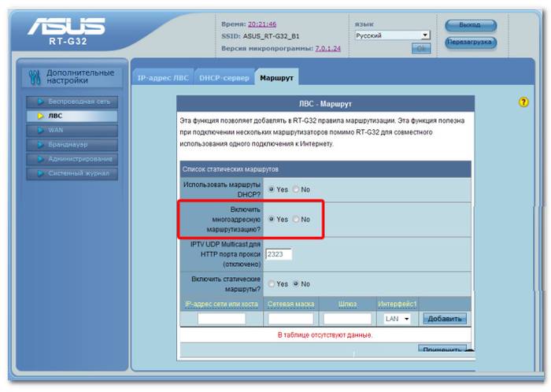Open the language dropdown showing Русский

(x=392, y=35)
